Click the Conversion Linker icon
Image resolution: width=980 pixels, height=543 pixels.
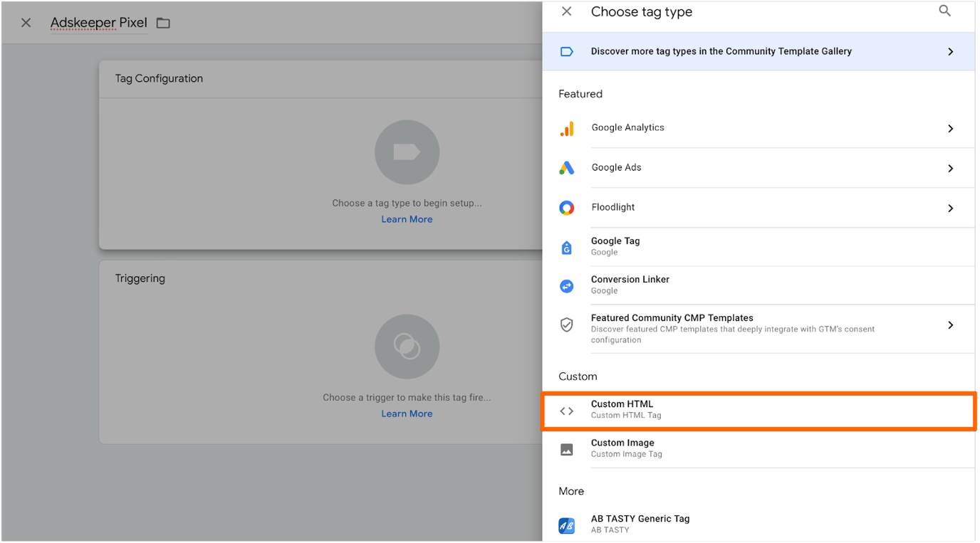(566, 285)
